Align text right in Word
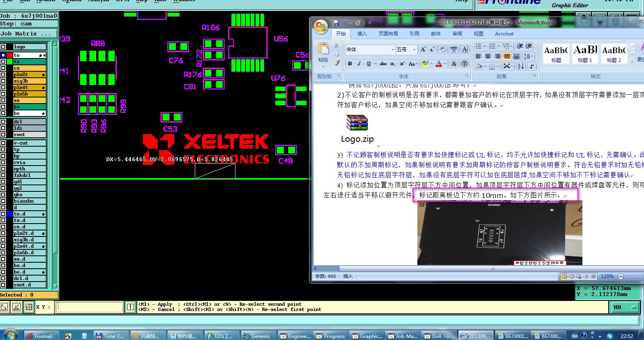 [497, 56]
